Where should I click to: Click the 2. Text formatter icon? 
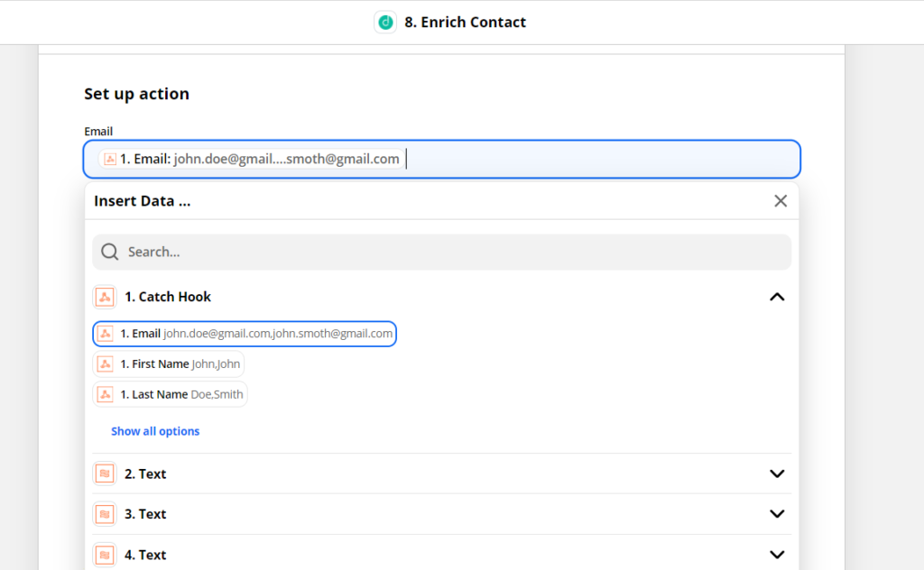click(x=105, y=473)
